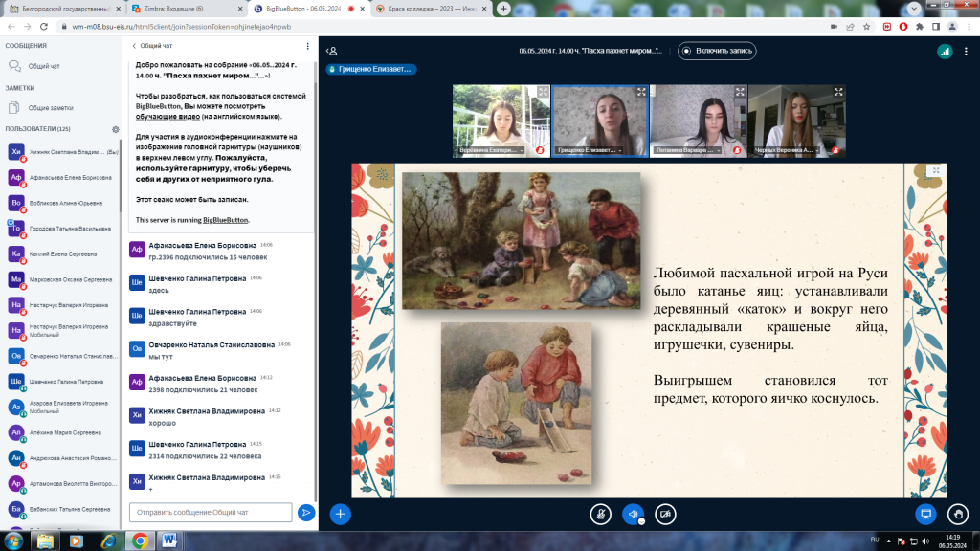Open a new browser tab
The height and width of the screenshot is (551, 980).
503,9
